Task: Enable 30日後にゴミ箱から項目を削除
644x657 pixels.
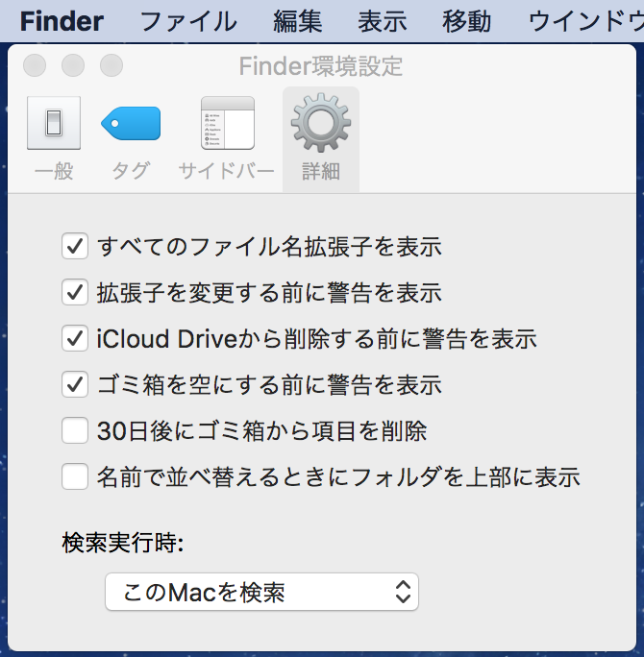Action: pyautogui.click(x=75, y=430)
